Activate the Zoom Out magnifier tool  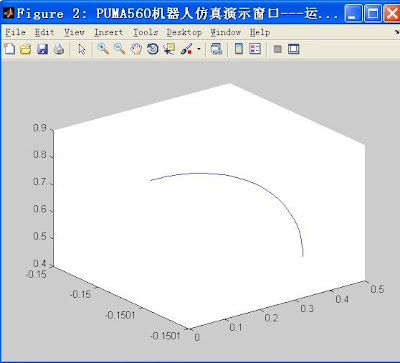tap(120, 49)
